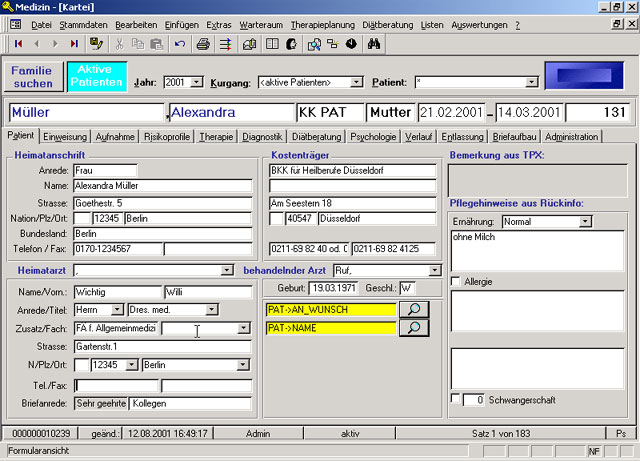Click the blue gradient button at top right
The width and height of the screenshot is (640, 461).
[x=584, y=75]
